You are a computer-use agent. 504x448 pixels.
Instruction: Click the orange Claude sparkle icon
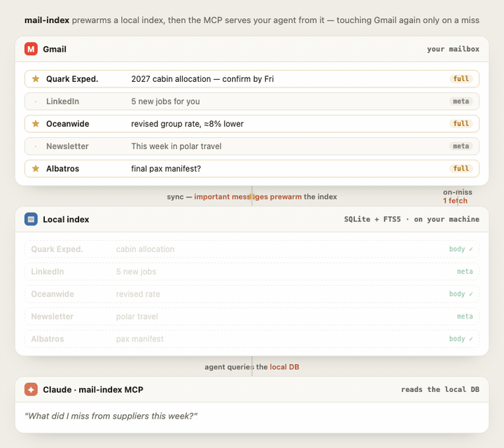click(x=31, y=389)
